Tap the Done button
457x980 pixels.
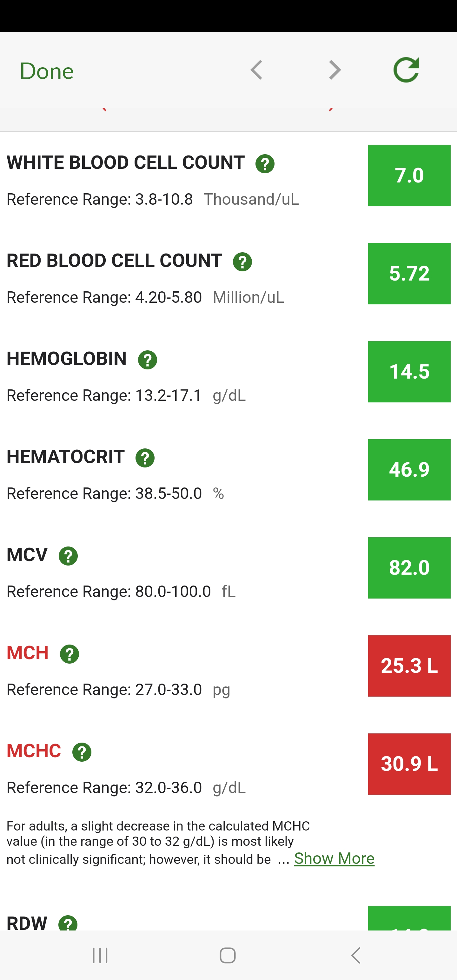coord(46,71)
